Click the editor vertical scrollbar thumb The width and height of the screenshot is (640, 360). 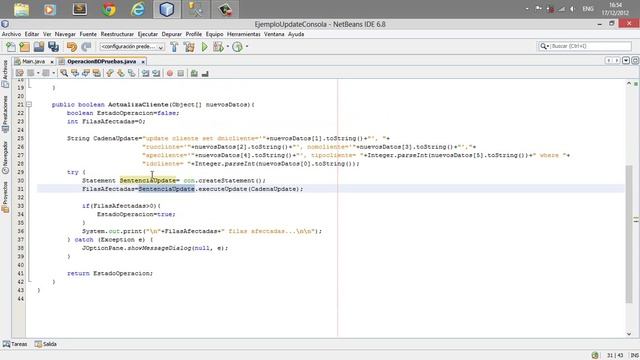(x=629, y=234)
